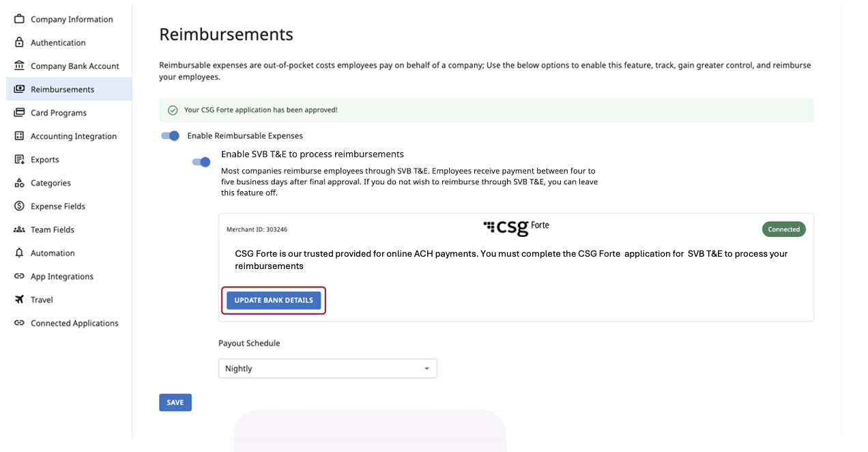Click the Team Fields people icon
This screenshot has width=868, height=452.
19,229
